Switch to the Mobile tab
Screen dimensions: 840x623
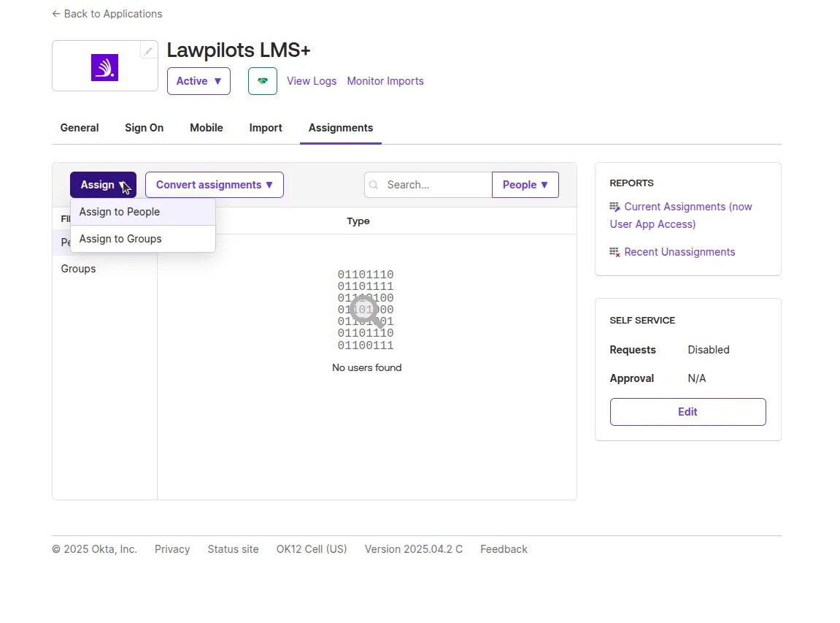click(207, 128)
